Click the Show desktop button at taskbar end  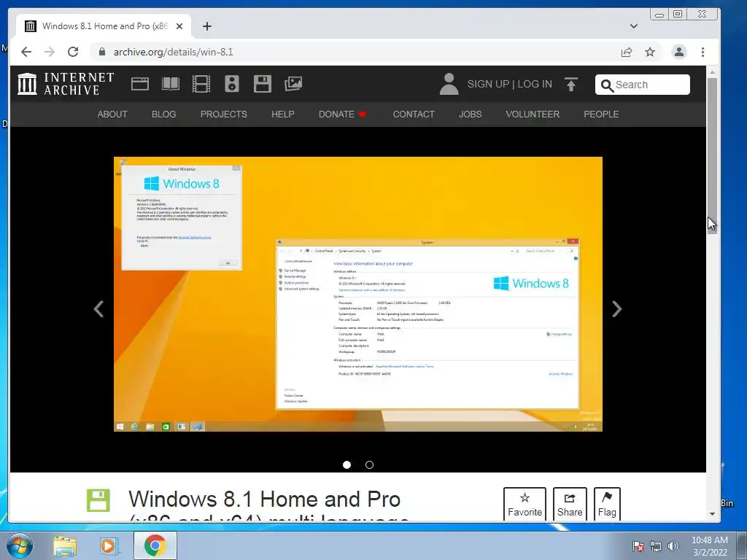tap(742, 545)
